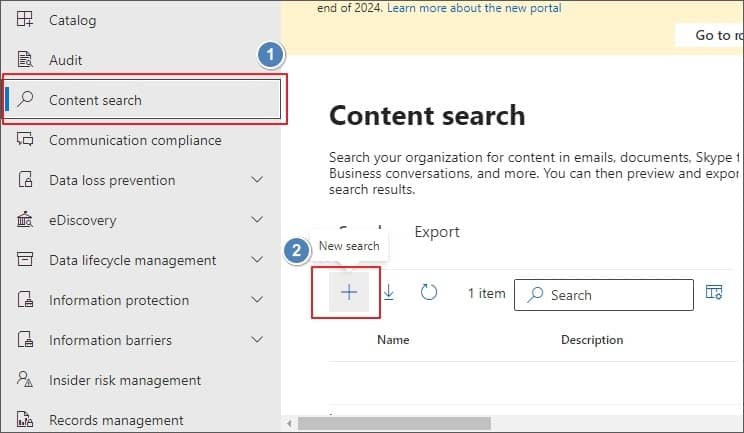
Task: Click the Data loss prevention icon
Action: (x=25, y=180)
